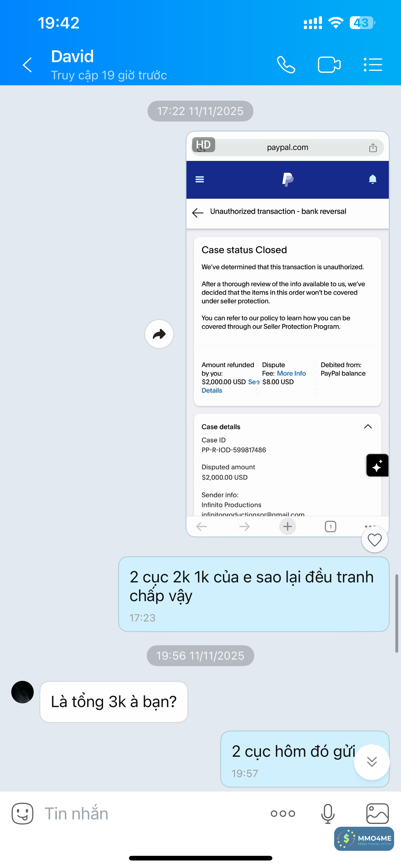
Task: Select the message "Là tổng 3k à bạn?"
Action: [x=114, y=702]
